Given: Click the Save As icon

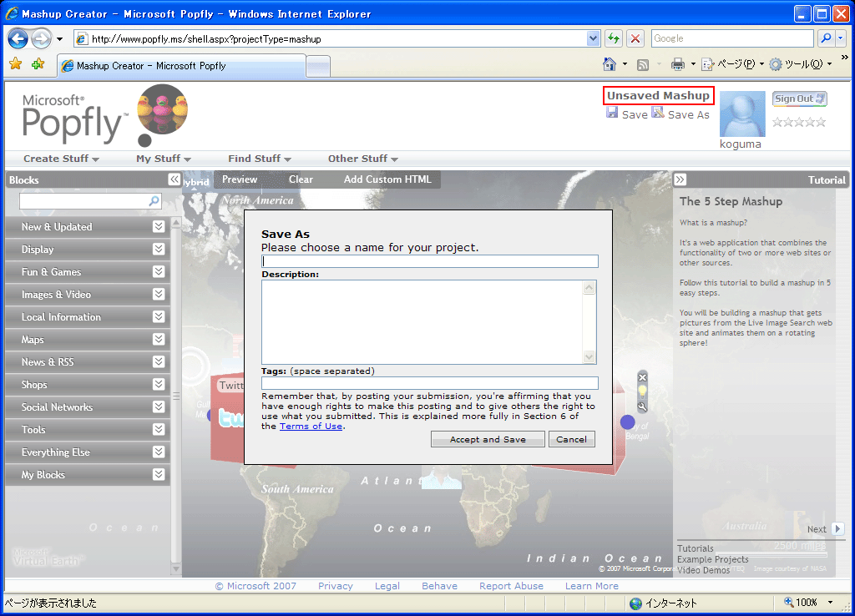Looking at the screenshot, I should 658,113.
